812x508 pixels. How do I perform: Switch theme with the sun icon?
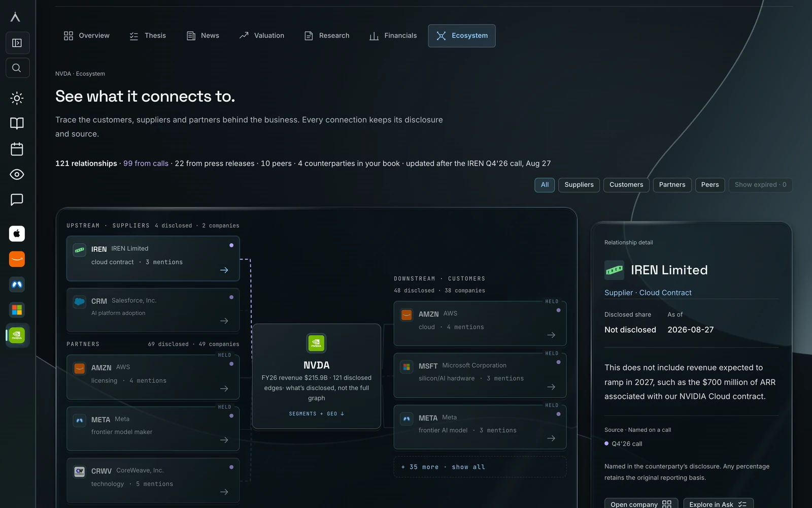click(x=17, y=98)
